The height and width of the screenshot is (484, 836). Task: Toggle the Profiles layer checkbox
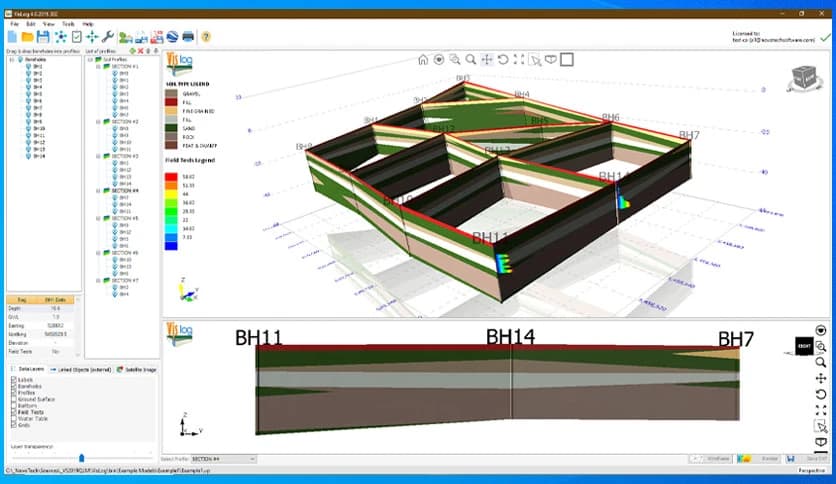click(14, 392)
